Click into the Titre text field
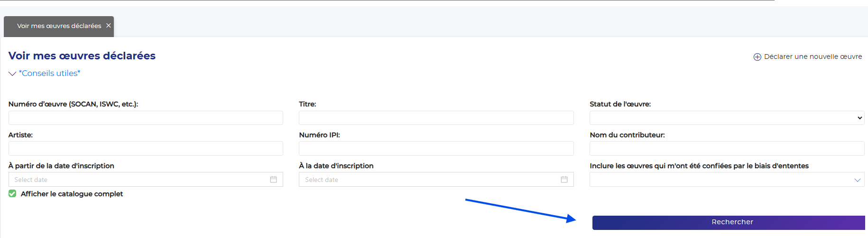 [436, 118]
